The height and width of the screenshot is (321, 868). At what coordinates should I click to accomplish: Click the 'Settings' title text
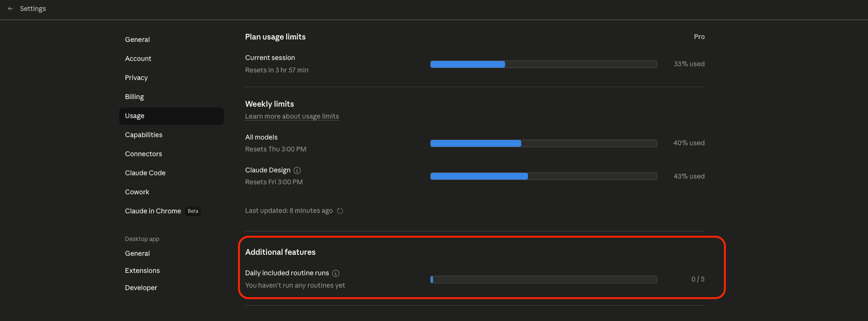[33, 9]
